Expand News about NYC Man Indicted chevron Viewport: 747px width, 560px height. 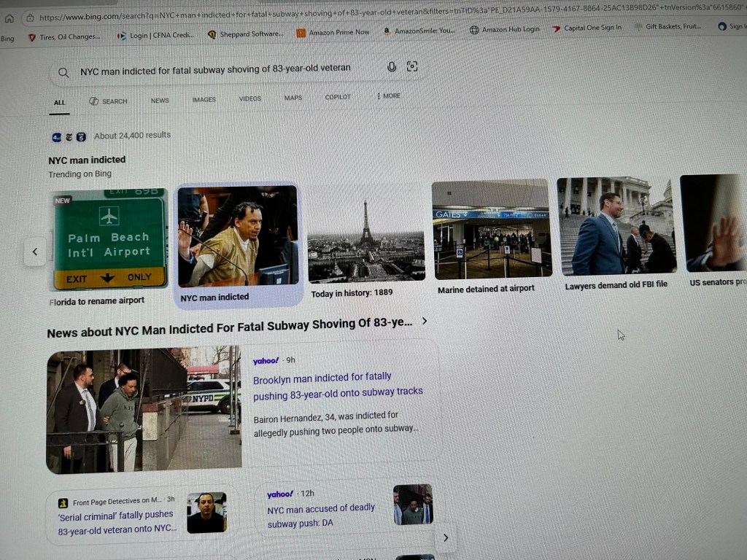425,321
